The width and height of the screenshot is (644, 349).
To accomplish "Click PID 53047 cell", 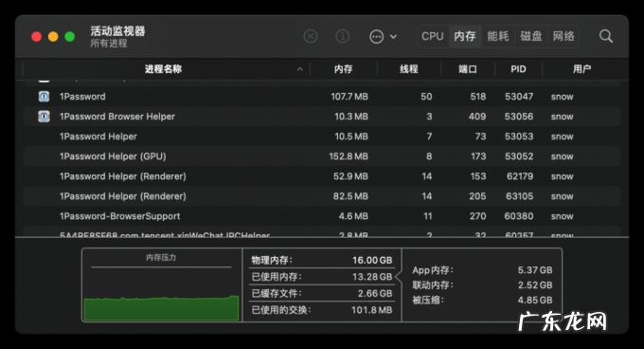I will point(519,97).
